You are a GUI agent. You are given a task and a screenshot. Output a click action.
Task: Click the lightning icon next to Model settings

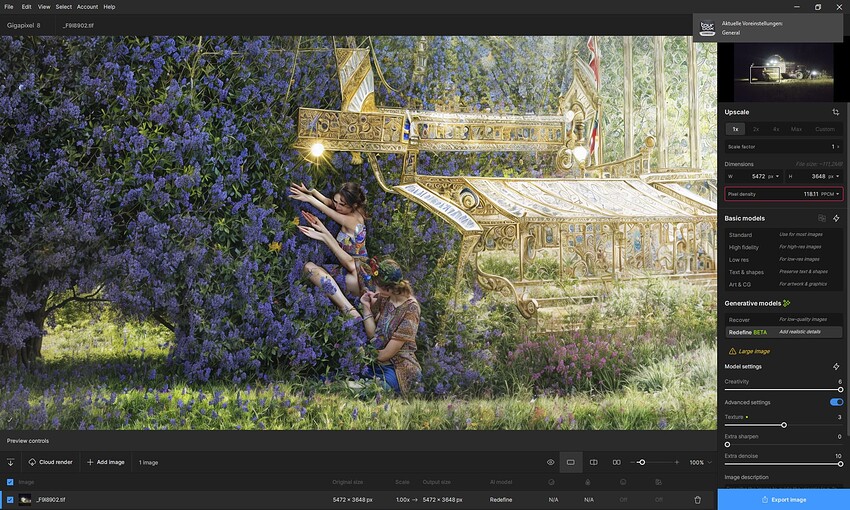coord(836,367)
